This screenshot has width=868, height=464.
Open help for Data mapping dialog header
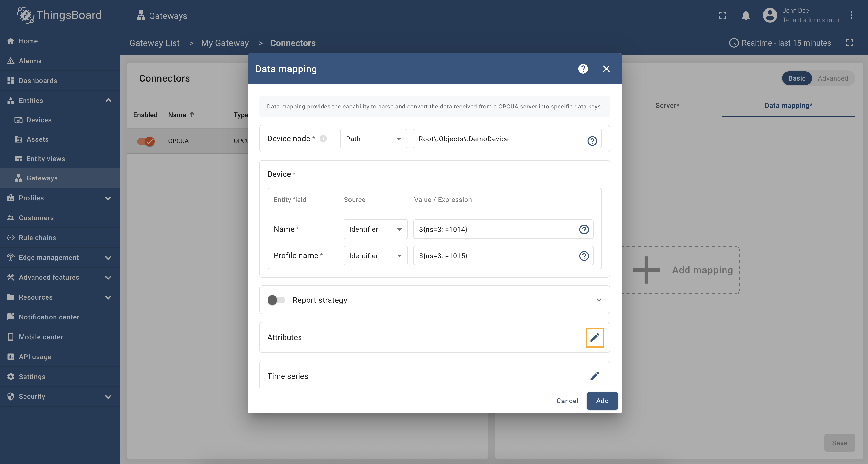[583, 69]
